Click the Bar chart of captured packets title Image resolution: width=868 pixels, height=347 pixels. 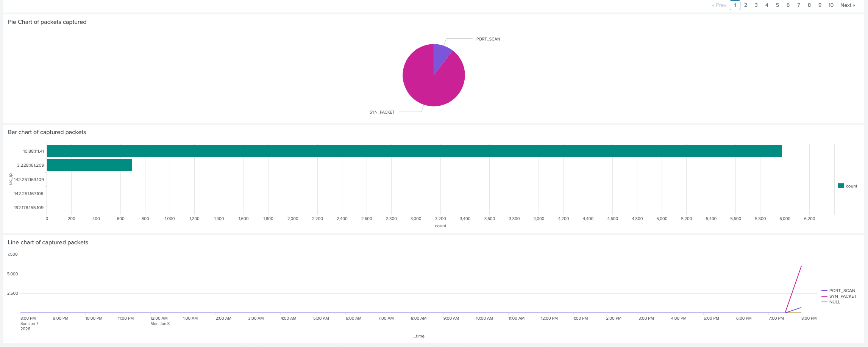tap(47, 132)
